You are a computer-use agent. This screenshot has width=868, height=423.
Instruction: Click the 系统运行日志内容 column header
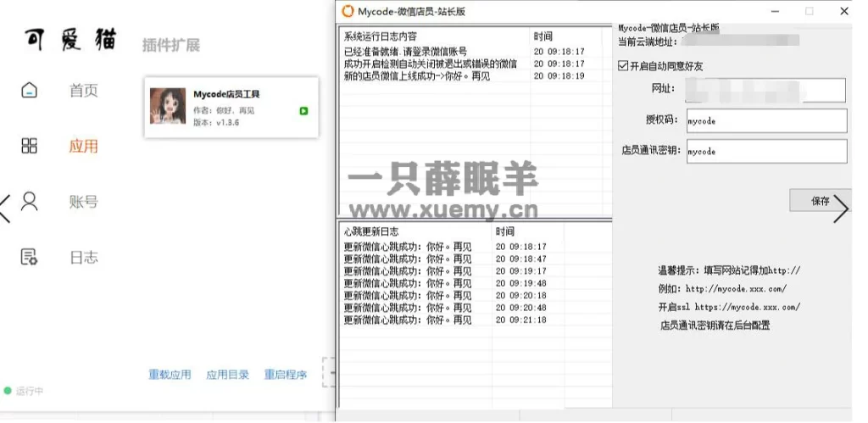381,36
